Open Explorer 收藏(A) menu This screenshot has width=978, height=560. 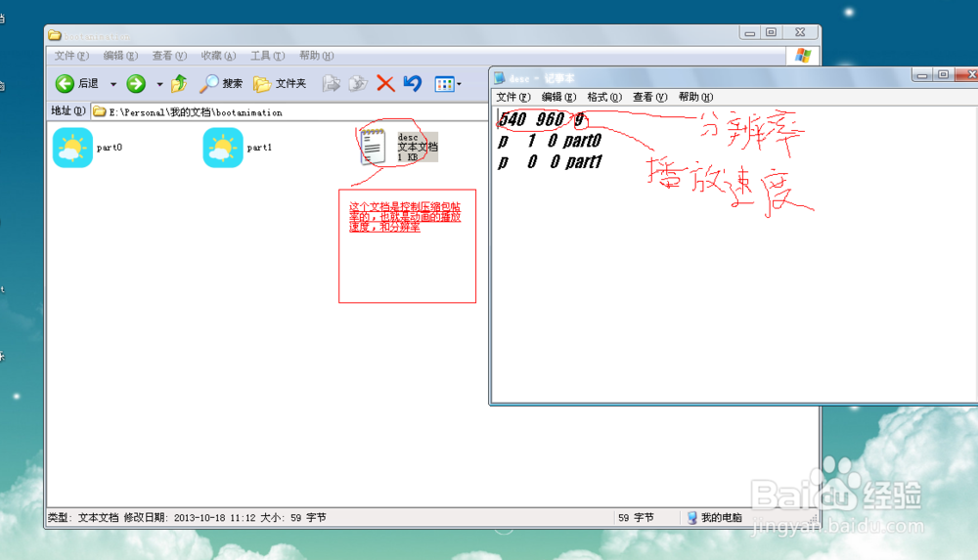tap(218, 56)
